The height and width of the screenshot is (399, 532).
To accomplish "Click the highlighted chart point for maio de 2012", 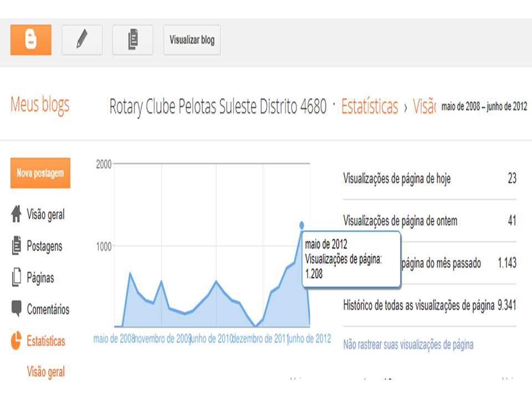I will point(301,225).
